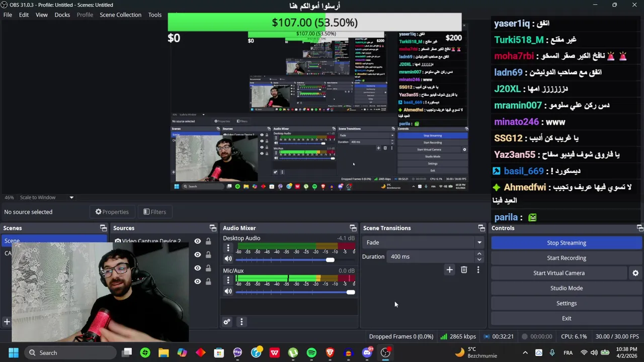
Task: Open the File menu
Action: (x=8, y=15)
